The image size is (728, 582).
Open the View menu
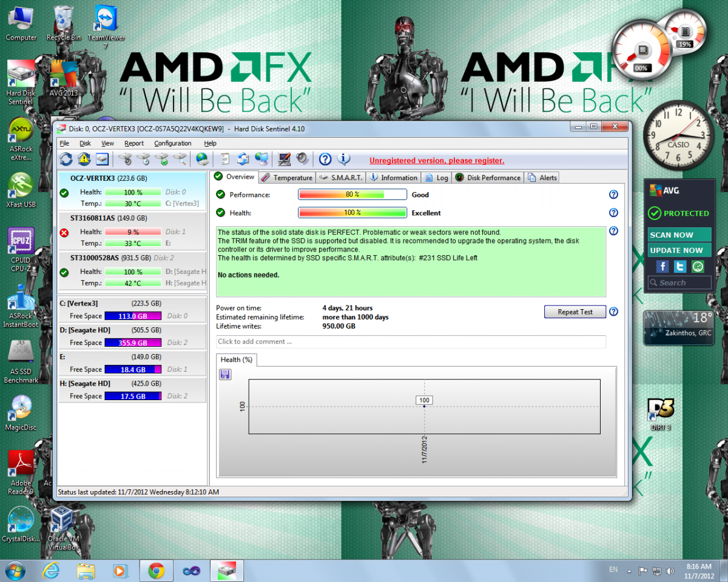coord(107,144)
